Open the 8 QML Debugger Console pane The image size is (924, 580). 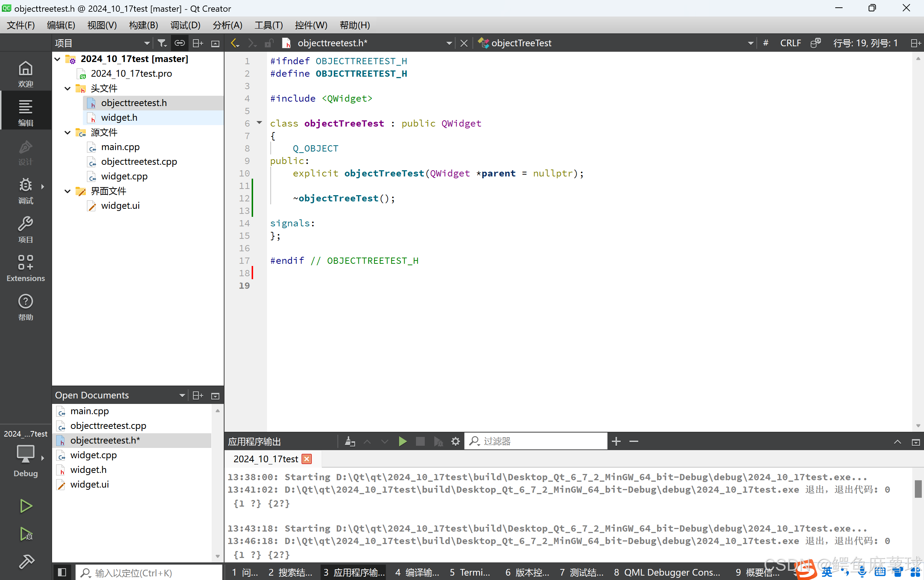pyautogui.click(x=666, y=573)
